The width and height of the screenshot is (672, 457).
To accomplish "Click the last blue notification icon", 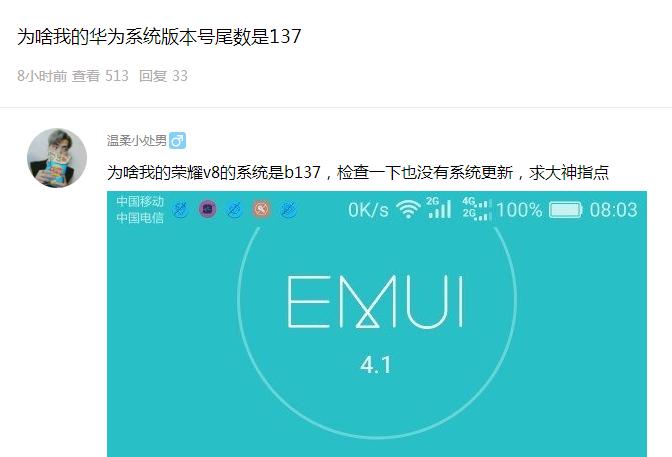I will (288, 209).
